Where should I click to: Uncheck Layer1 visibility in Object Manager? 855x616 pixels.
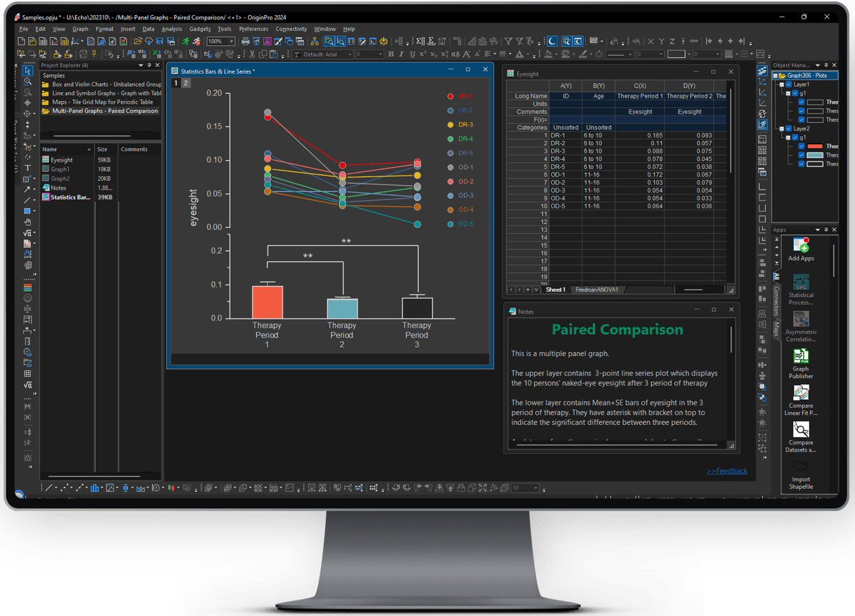pos(789,85)
